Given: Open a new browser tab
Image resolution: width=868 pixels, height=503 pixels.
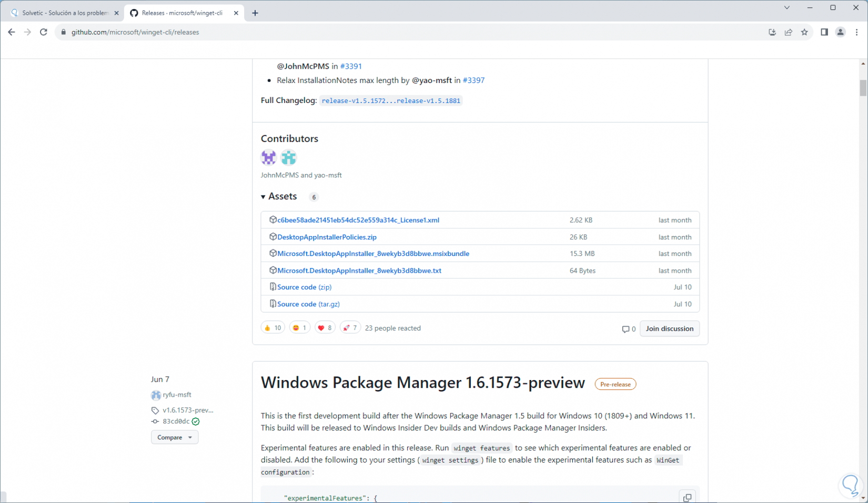Looking at the screenshot, I should [255, 13].
